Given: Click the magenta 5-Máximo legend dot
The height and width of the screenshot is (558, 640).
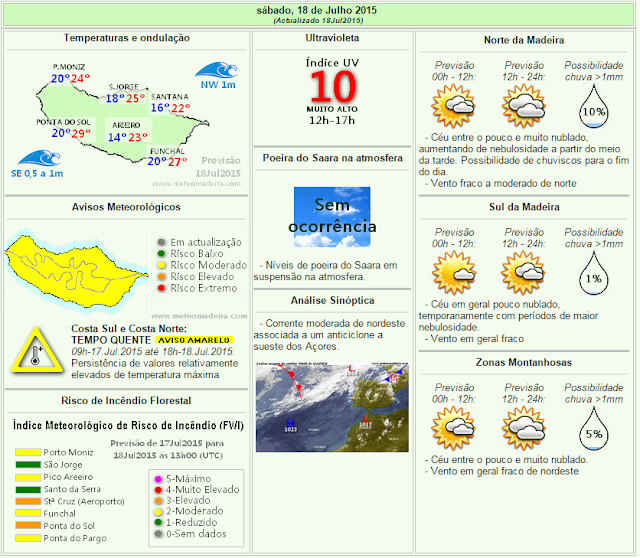Looking at the screenshot, I should [x=158, y=479].
